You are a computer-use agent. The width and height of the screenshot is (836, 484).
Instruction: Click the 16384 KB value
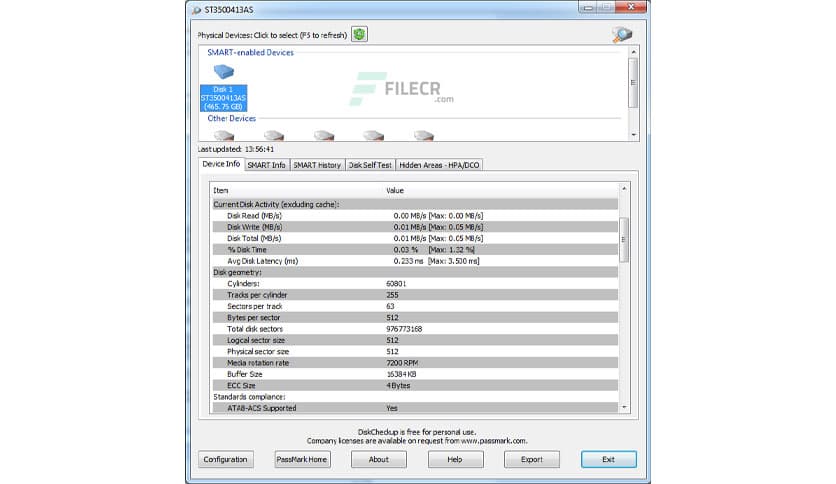tap(401, 374)
